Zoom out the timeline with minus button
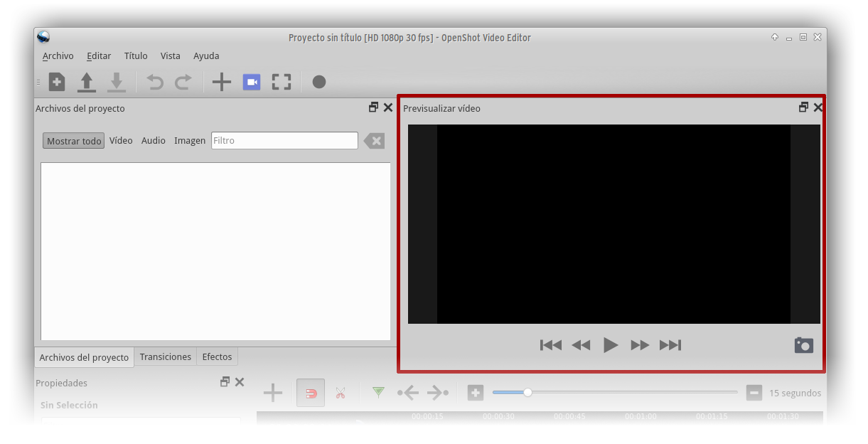Screen dimensions: 868x444 (754, 392)
